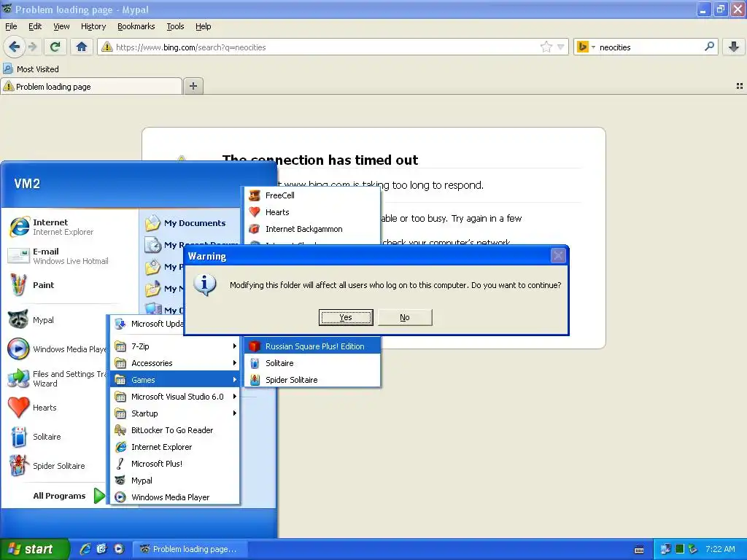
Task: Open the Bookmarks menu
Action: (136, 26)
